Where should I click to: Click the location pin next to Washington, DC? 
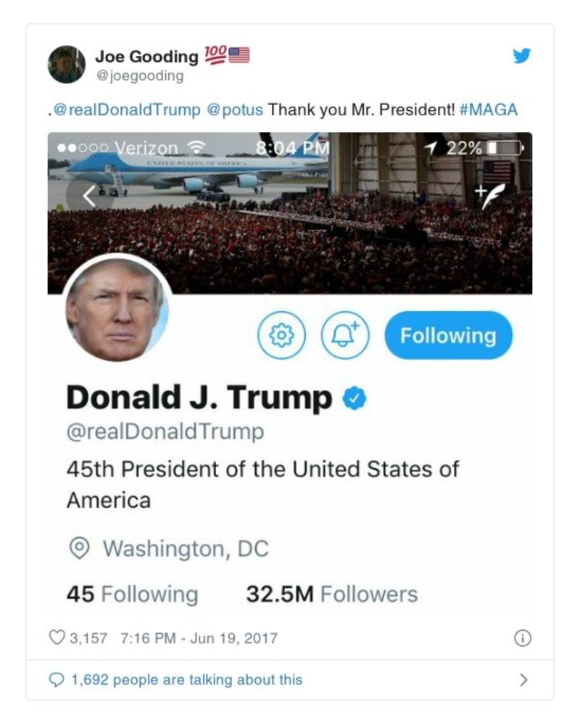[x=80, y=549]
